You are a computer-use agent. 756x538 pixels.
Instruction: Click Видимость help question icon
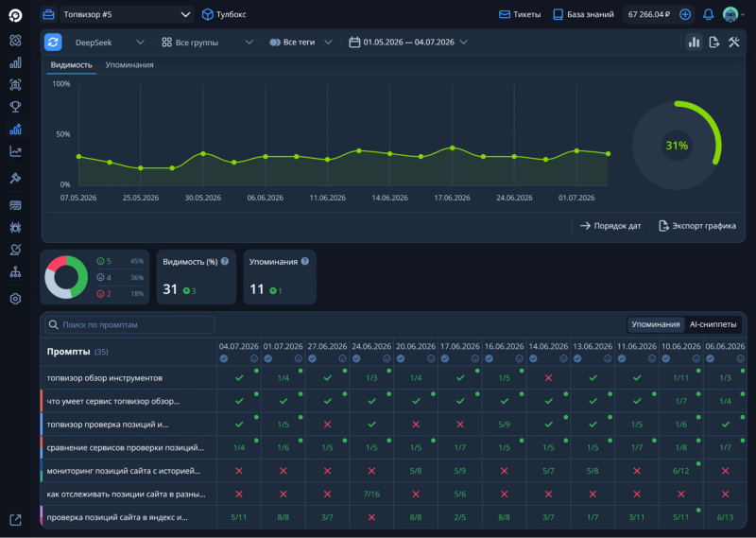coord(225,262)
